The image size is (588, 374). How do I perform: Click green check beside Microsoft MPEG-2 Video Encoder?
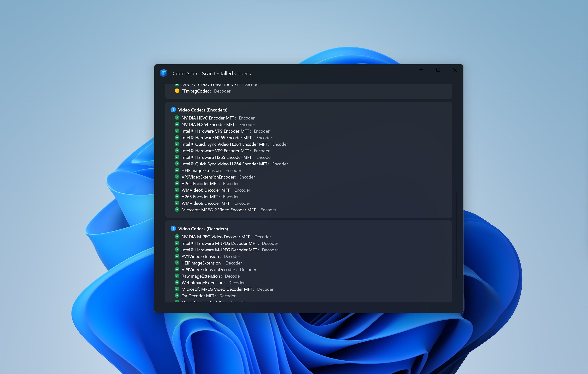(x=177, y=209)
